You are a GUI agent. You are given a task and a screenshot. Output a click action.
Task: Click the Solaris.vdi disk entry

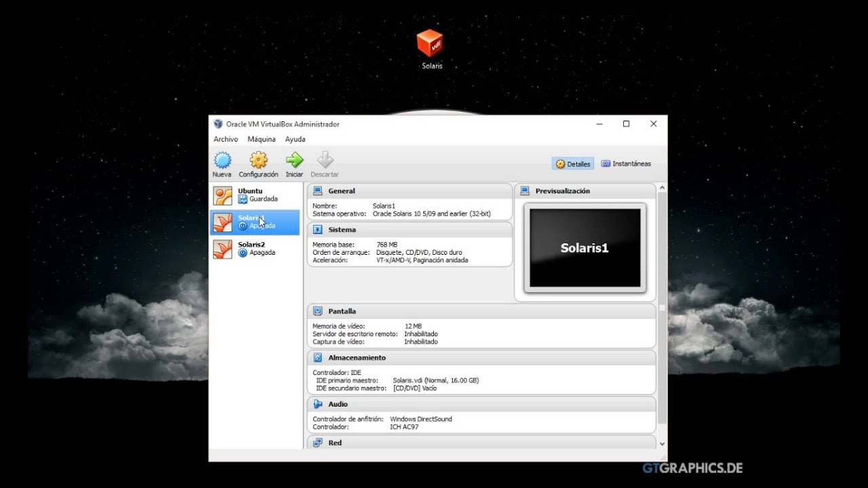[x=435, y=380]
